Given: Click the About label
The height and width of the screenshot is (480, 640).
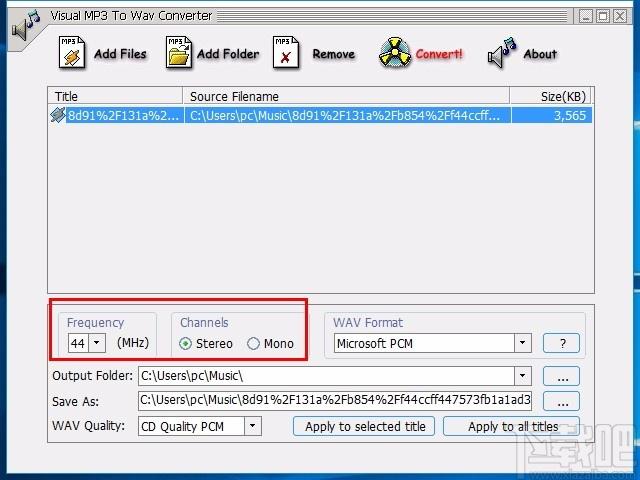Looking at the screenshot, I should [540, 54].
